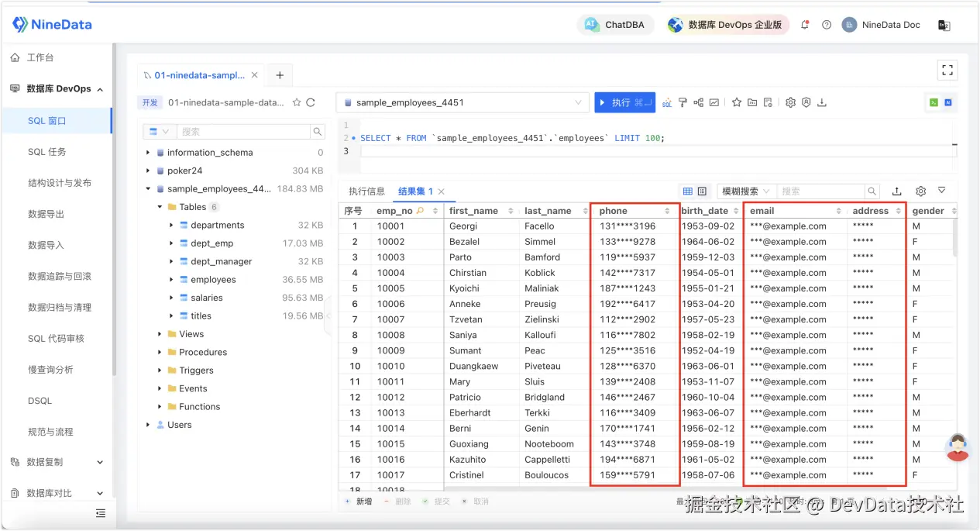This screenshot has height=531, width=980.
Task: Open the 模糊搜索 search mode dropdown
Action: click(744, 191)
